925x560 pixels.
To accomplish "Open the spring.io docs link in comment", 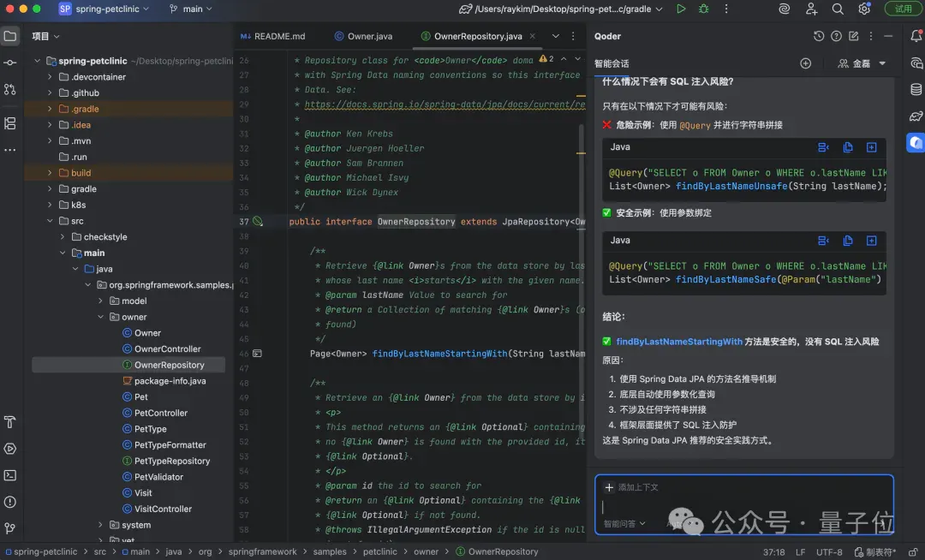I will tap(445, 104).
